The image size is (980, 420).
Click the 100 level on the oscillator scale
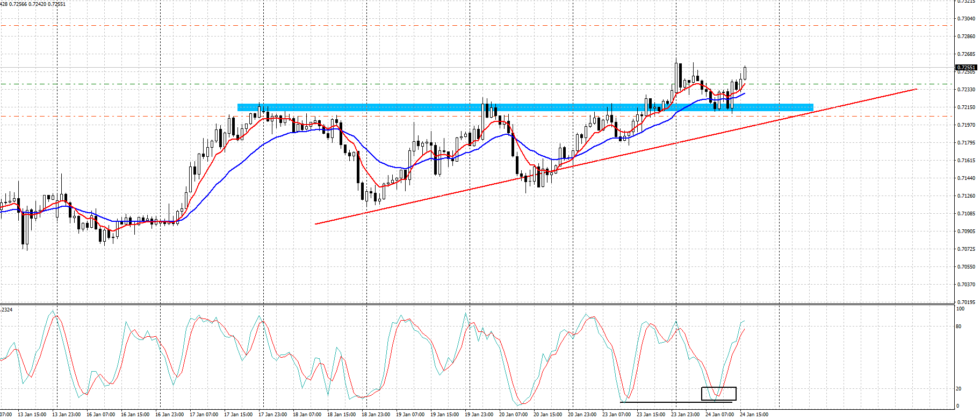(960, 309)
